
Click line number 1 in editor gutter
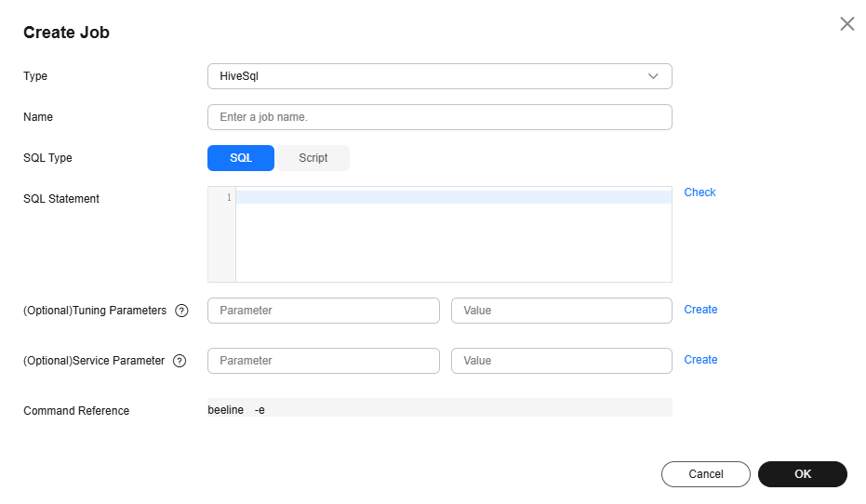click(229, 198)
